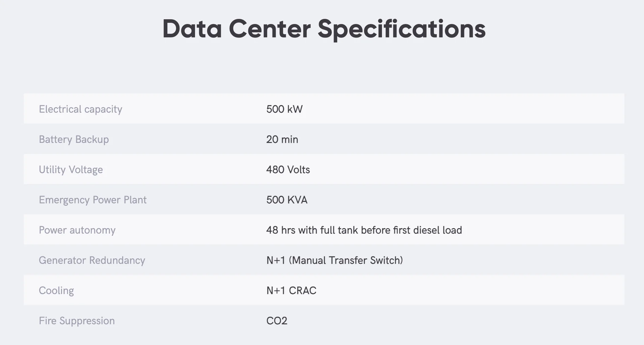The image size is (644, 345).
Task: Click the word 'Center' in the heading
Action: (270, 29)
